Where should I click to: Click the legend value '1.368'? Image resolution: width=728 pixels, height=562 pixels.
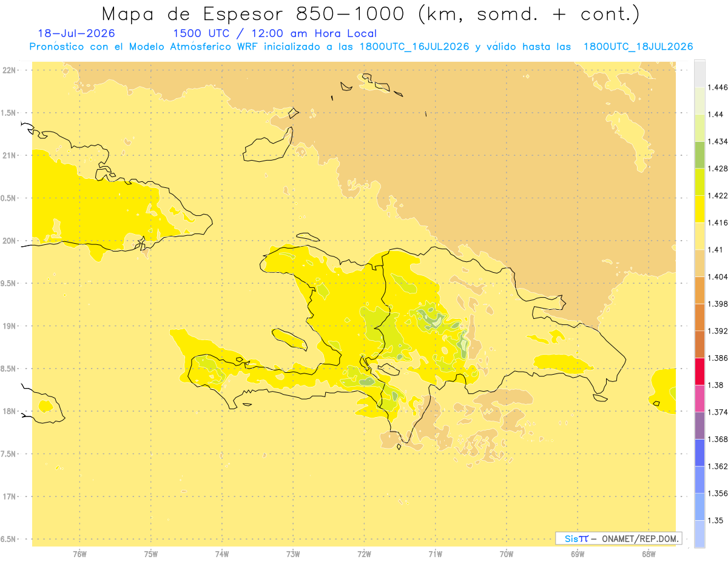click(x=718, y=440)
